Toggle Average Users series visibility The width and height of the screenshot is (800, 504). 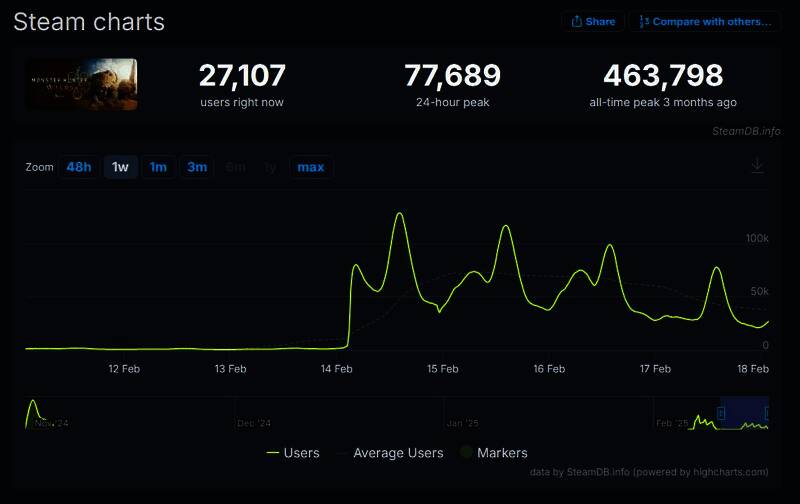click(388, 453)
